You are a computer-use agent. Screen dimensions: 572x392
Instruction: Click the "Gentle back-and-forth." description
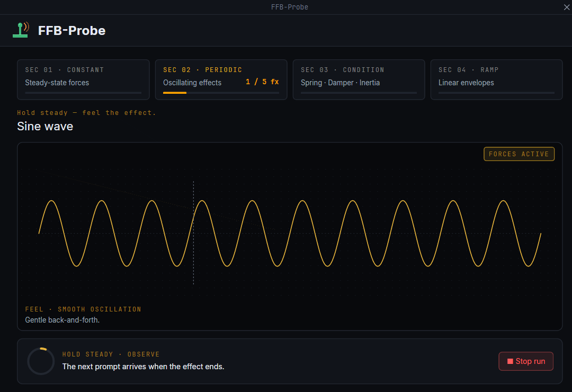coord(62,320)
